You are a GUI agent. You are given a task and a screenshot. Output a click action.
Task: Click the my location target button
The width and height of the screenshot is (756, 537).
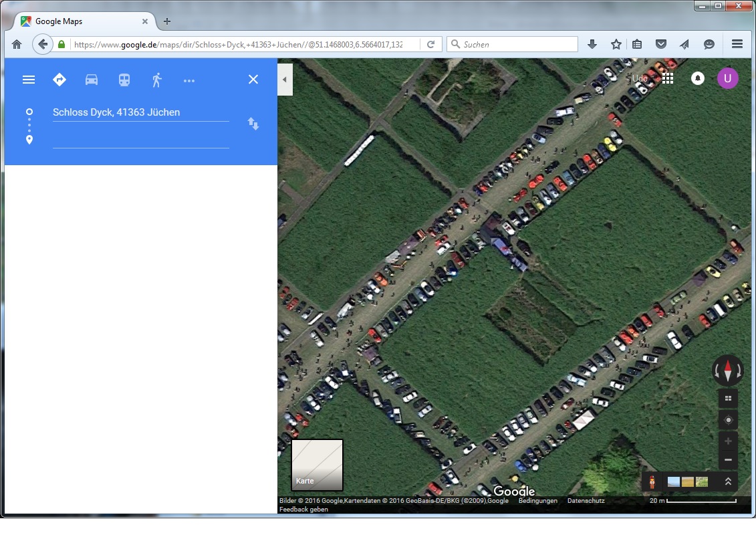coord(728,420)
